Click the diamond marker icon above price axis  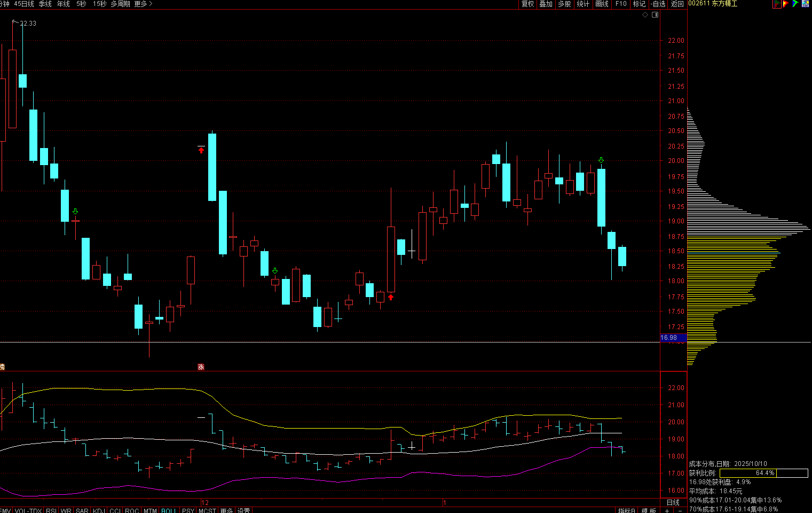click(645, 14)
